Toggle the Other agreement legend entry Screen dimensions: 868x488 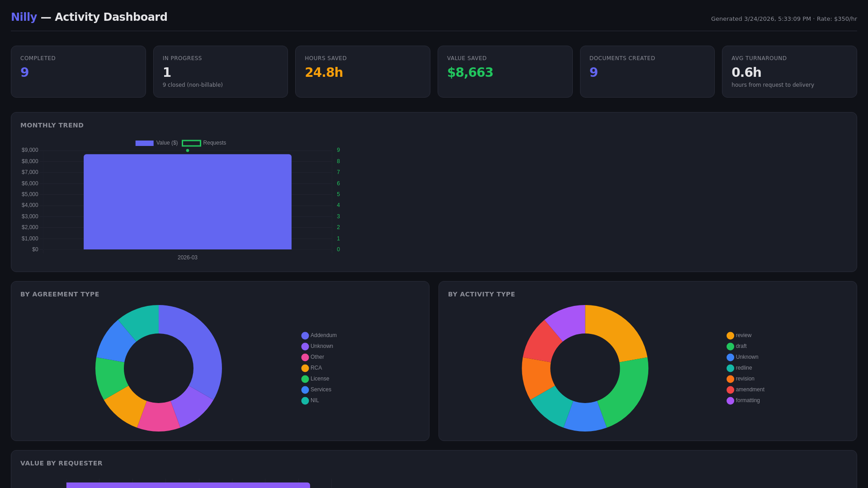(x=313, y=357)
